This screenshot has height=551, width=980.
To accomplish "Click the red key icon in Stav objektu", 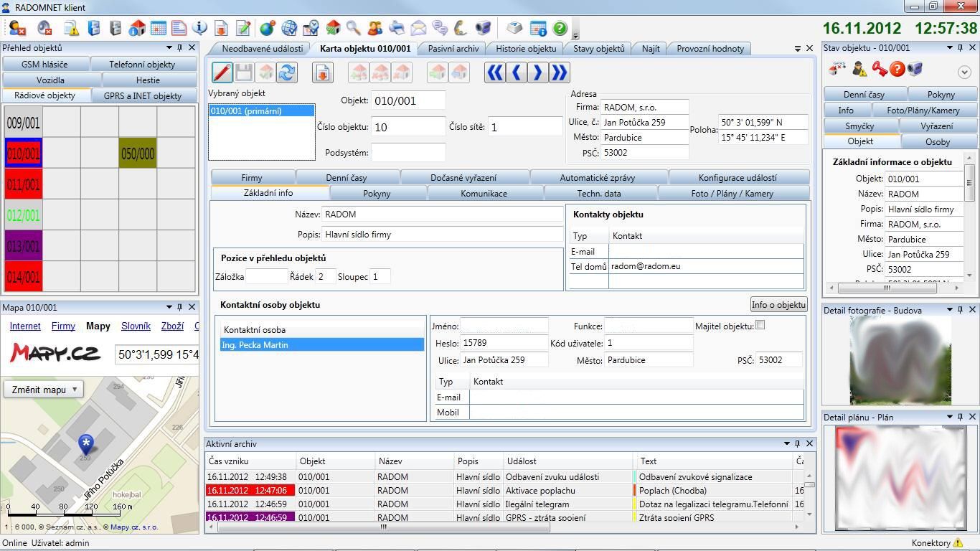I will [x=880, y=69].
